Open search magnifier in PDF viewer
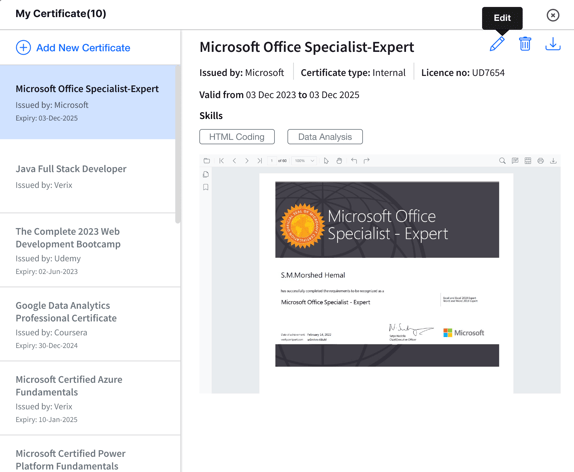The image size is (574, 472). click(x=502, y=161)
